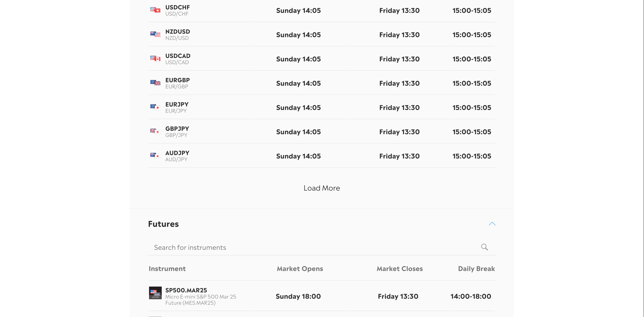Select the Daily Break column header
The height and width of the screenshot is (317, 644).
(x=476, y=269)
